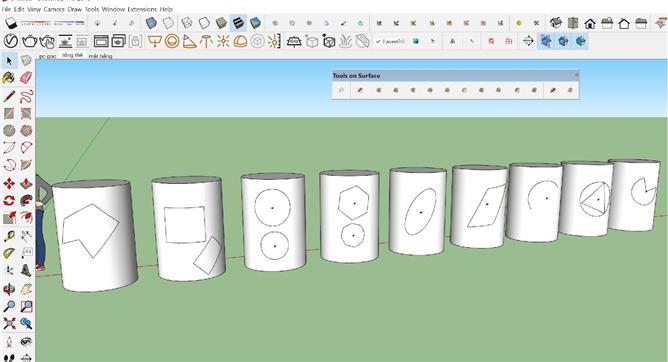Image resolution: width=668 pixels, height=362 pixels.
Task: Select the Protractor tool
Action: point(9,253)
